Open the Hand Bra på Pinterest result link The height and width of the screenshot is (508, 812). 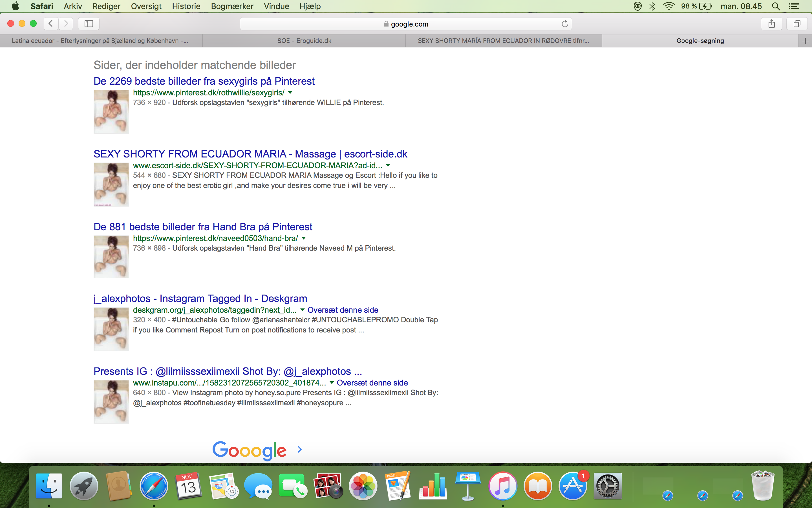click(x=203, y=227)
